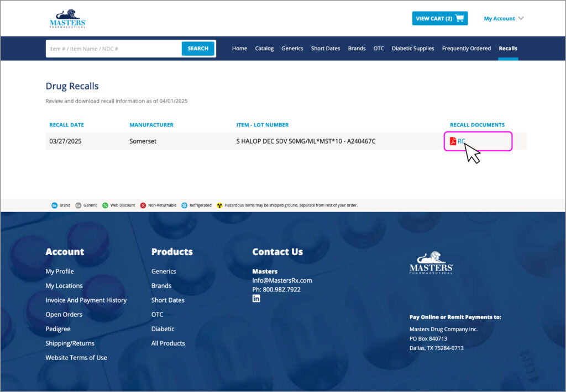Click the Somerset manufacturer cell

[x=143, y=141]
